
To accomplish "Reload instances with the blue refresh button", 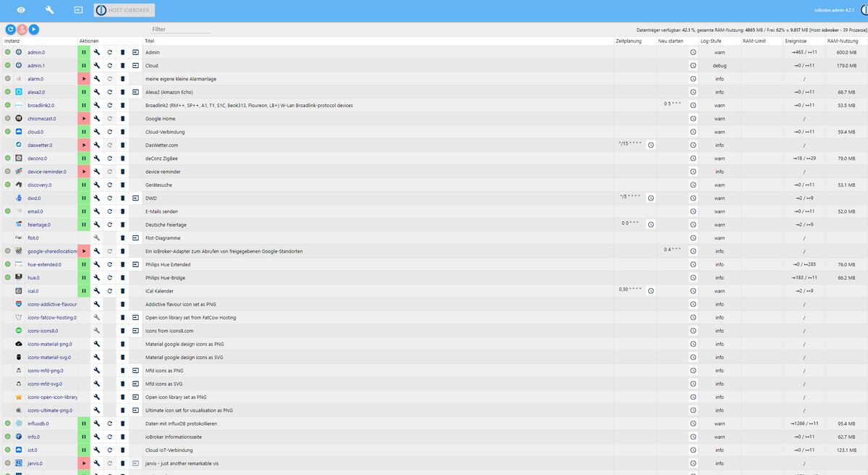I will (x=11, y=29).
